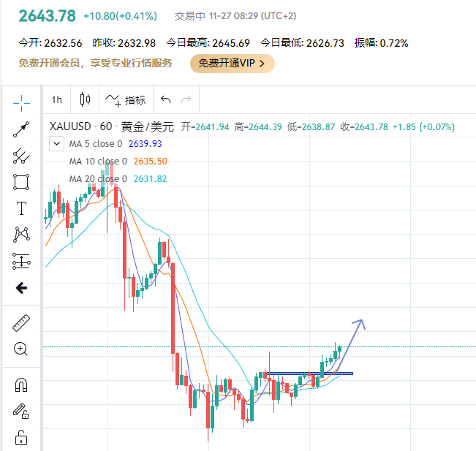Viewport: 476px width, 451px height.
Task: Open the 1h timeframe dropdown
Action: [57, 100]
